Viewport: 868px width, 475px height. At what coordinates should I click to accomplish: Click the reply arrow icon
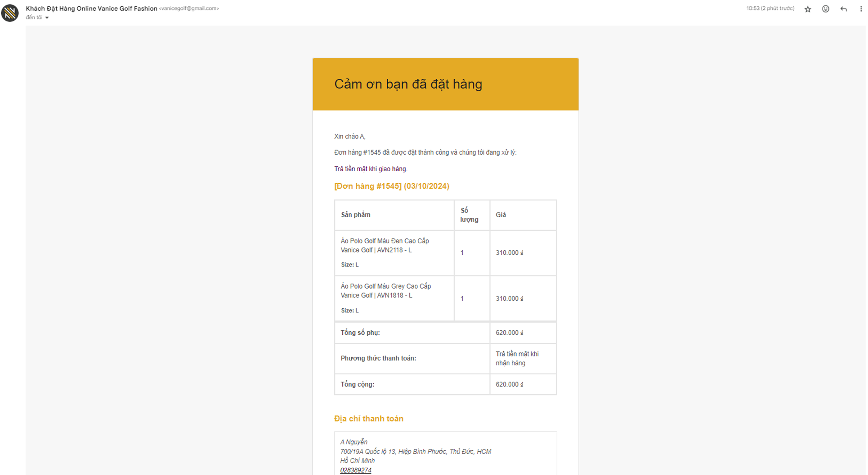tap(843, 9)
